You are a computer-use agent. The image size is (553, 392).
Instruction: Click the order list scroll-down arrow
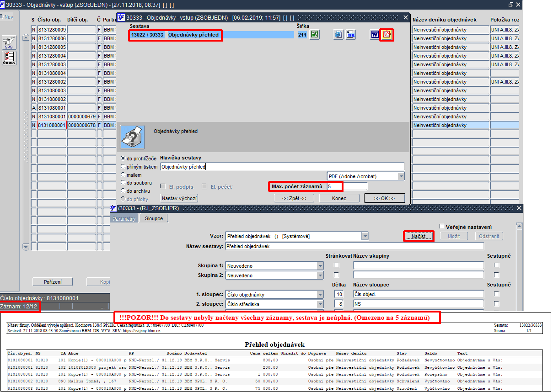coord(26,246)
